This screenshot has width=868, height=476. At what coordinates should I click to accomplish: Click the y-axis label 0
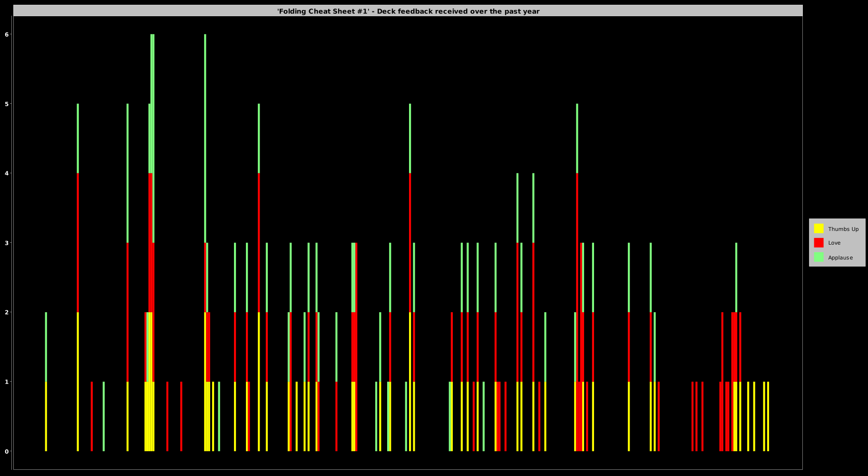(x=7, y=451)
